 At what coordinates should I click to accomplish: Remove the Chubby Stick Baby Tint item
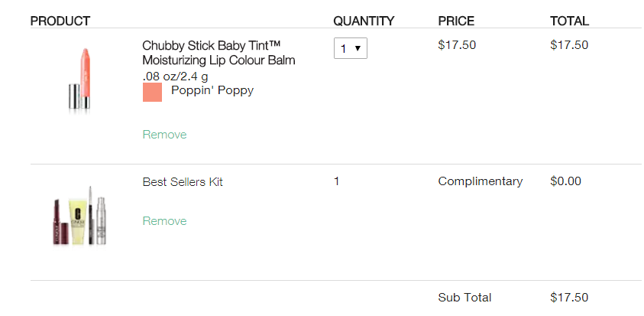164,135
